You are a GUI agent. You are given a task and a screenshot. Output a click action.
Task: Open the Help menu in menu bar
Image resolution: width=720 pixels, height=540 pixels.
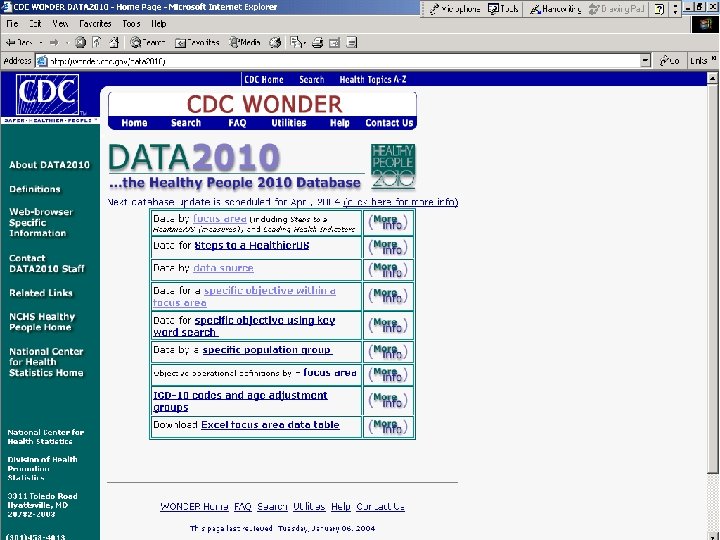pos(159,24)
